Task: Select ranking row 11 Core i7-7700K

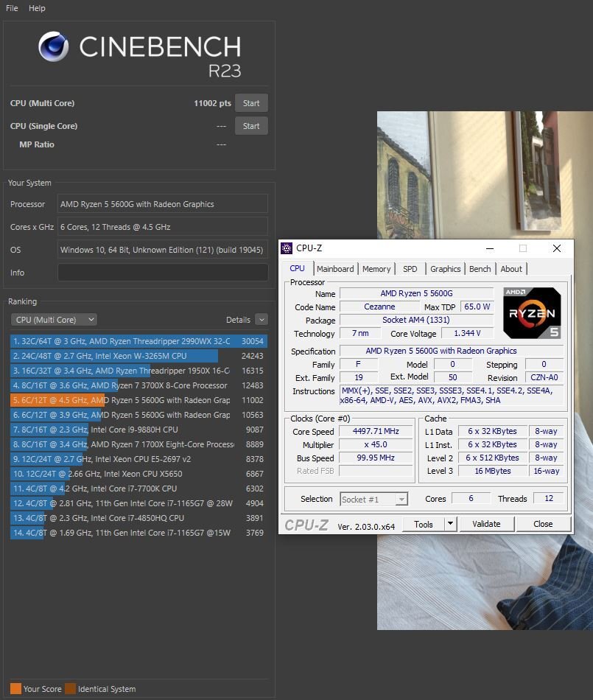Action: click(x=138, y=489)
